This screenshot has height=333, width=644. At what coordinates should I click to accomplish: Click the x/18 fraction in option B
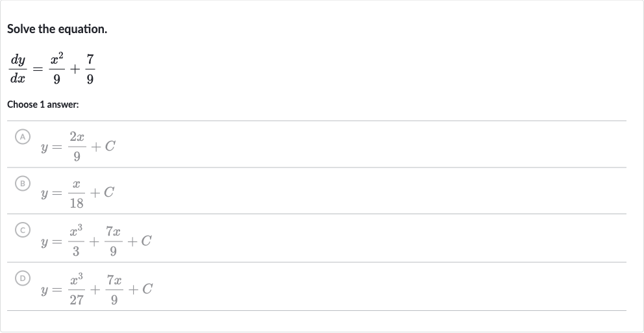(x=77, y=193)
